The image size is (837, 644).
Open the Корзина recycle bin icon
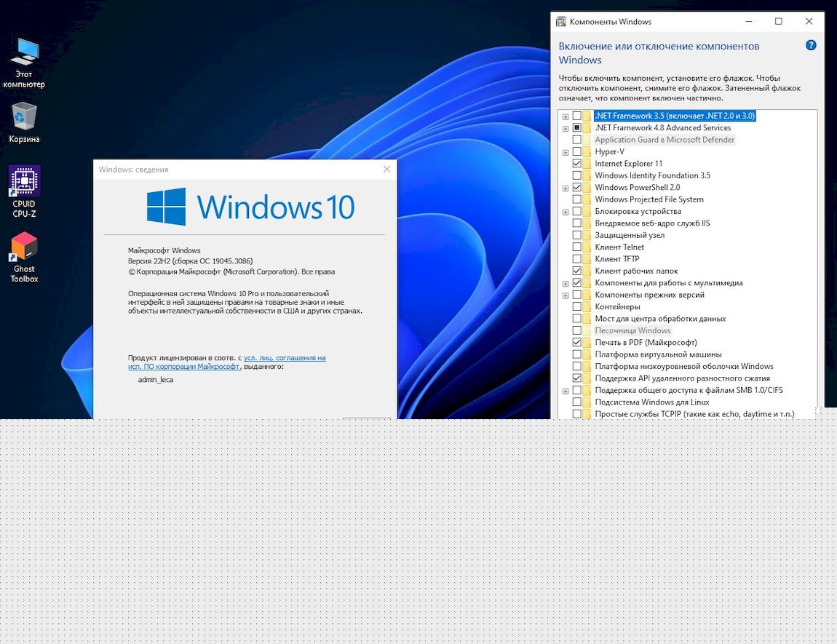point(24,123)
